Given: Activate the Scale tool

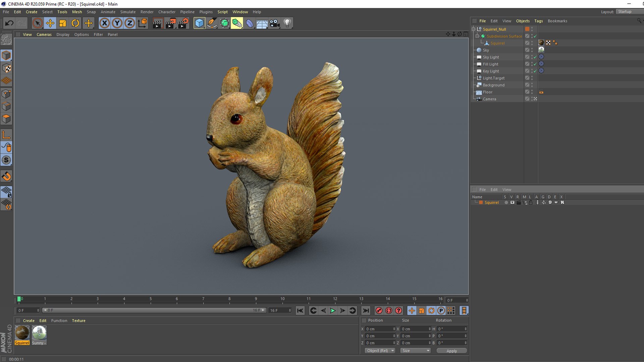Looking at the screenshot, I should click(63, 23).
